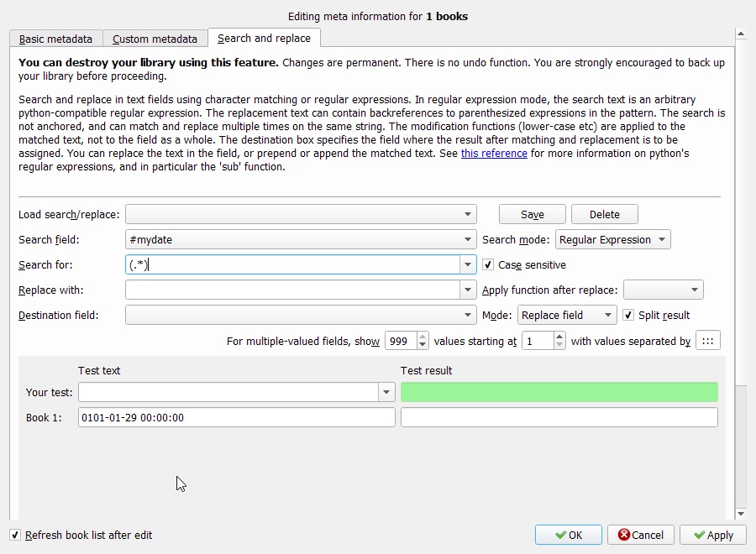Click the green Test result box
756x554 pixels.
[559, 392]
